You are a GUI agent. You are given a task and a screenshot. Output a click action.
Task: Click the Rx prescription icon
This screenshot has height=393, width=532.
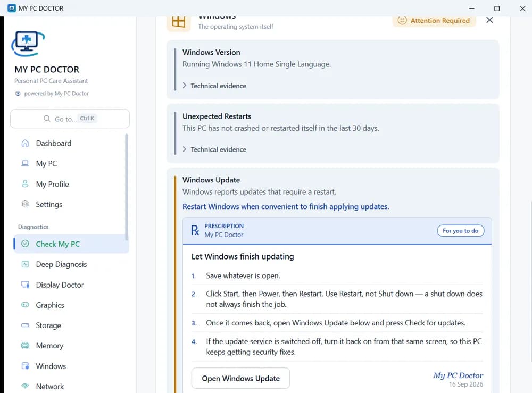195,230
